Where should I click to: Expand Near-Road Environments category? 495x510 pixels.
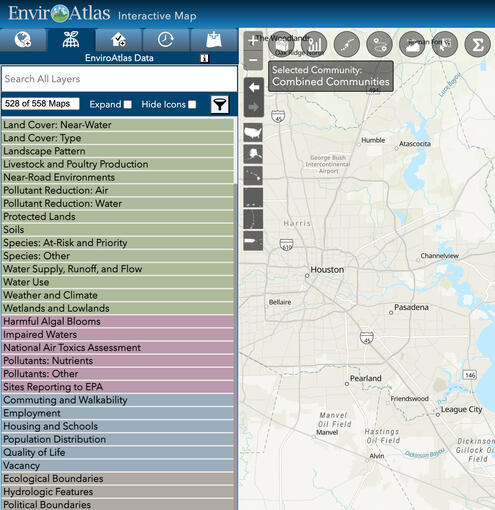click(x=118, y=177)
